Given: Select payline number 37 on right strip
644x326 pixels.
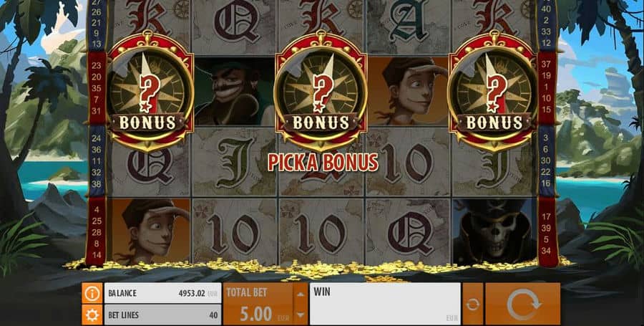Looking at the screenshot, I should click(546, 64).
